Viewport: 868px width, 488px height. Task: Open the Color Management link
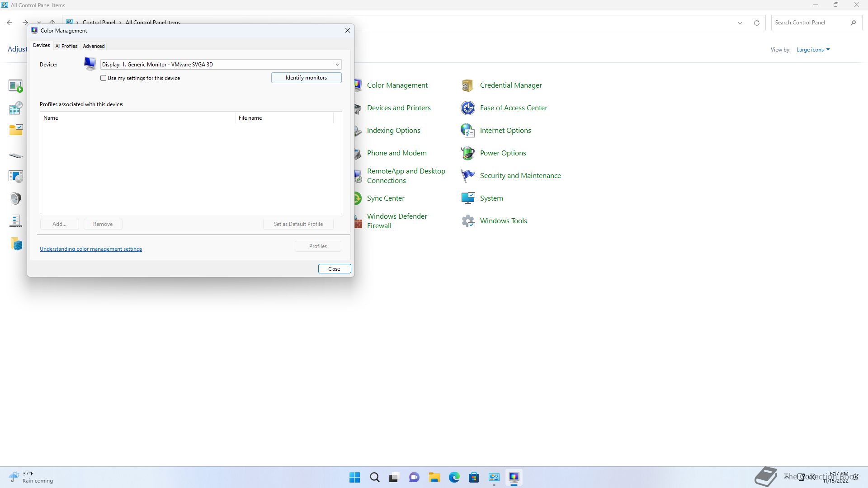click(x=397, y=85)
